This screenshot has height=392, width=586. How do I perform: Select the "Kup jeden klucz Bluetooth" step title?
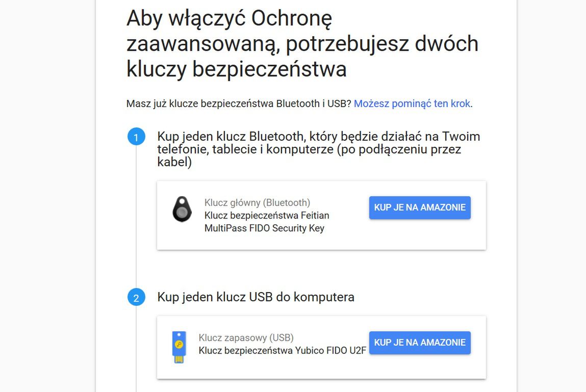pyautogui.click(x=318, y=150)
